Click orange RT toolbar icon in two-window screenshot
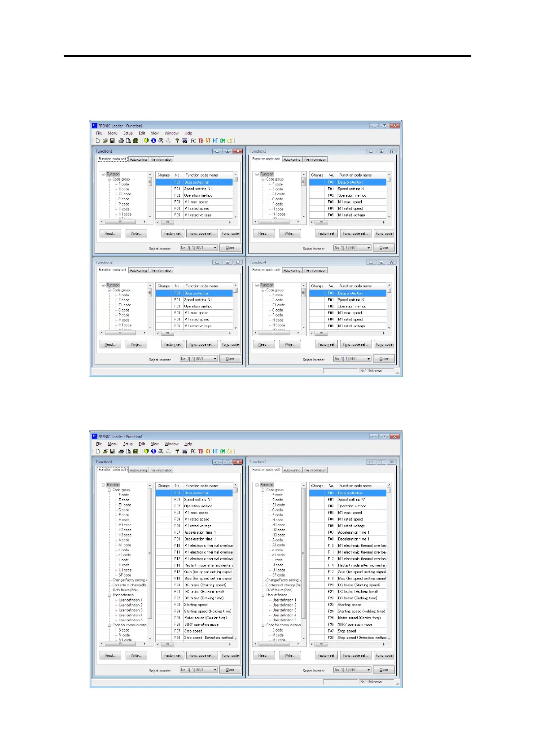Screen dimensions: 534x756 208,451
